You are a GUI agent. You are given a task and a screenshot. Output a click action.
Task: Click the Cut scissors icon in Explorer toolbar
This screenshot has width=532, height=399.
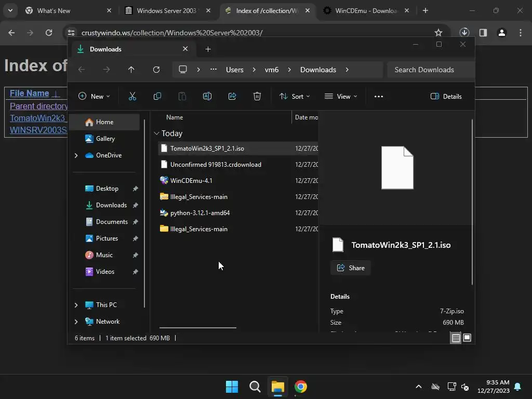tap(132, 96)
